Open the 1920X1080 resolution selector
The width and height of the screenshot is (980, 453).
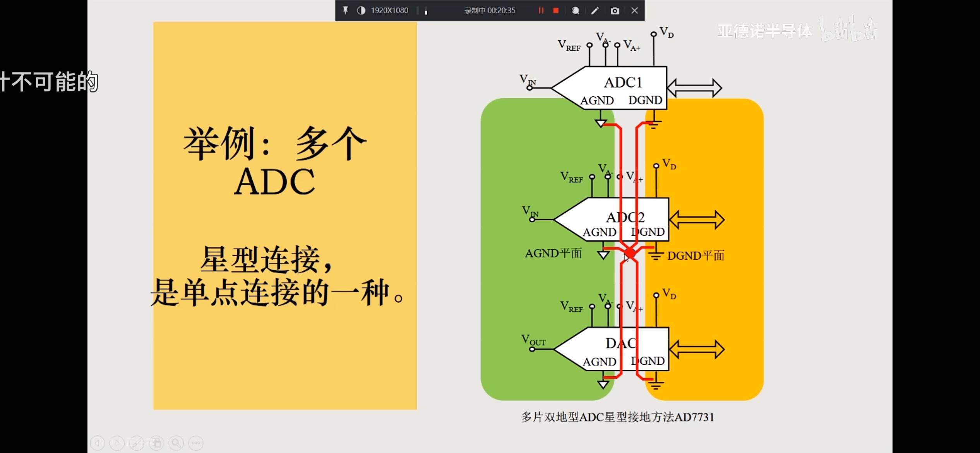coord(389,10)
